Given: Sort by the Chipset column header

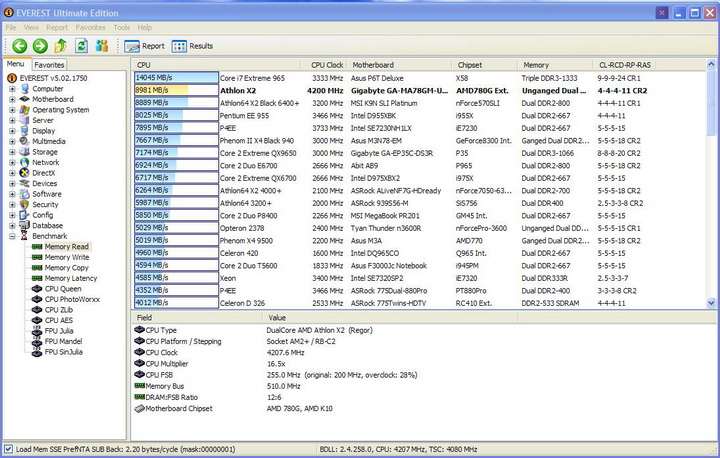Looking at the screenshot, I should (x=484, y=65).
